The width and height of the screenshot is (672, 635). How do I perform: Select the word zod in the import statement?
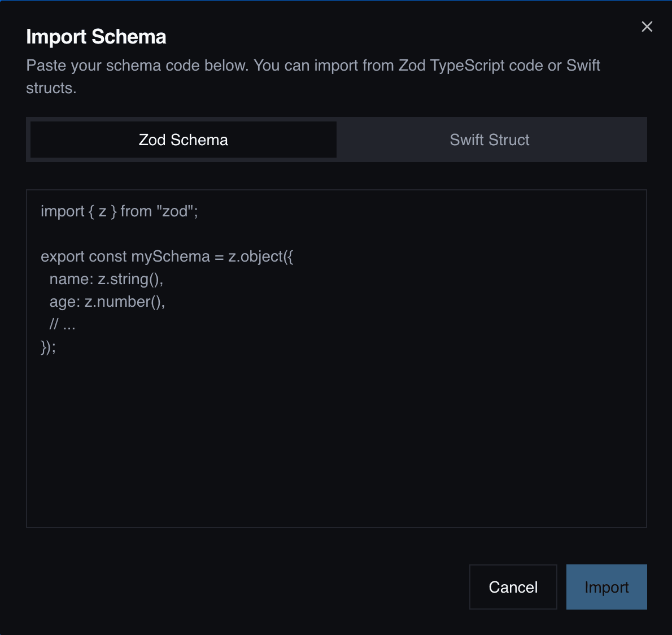(174, 211)
